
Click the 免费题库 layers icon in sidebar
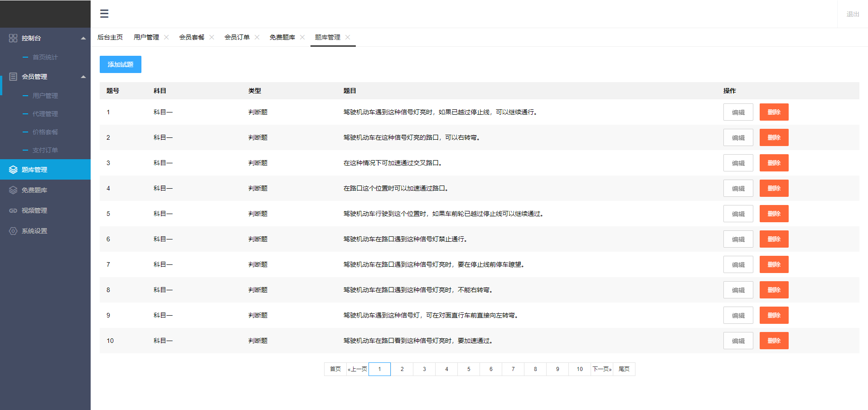(13, 190)
